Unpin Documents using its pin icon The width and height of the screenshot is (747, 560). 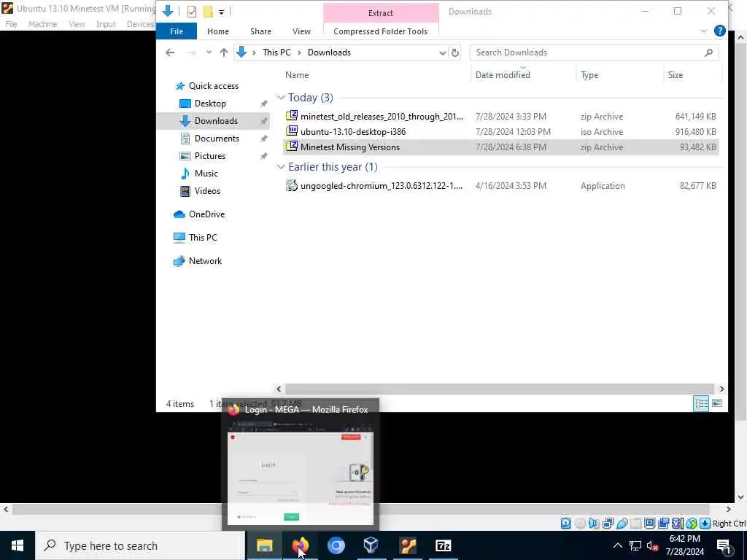coord(263,139)
